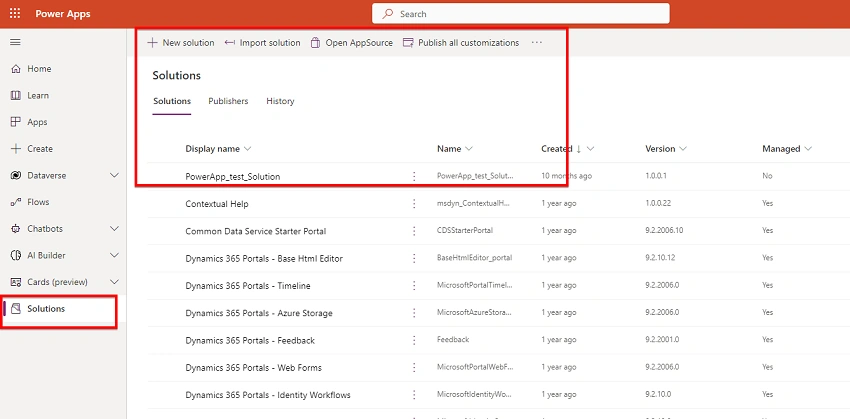Open Name column header dropdown
The height and width of the screenshot is (419, 850).
click(469, 149)
